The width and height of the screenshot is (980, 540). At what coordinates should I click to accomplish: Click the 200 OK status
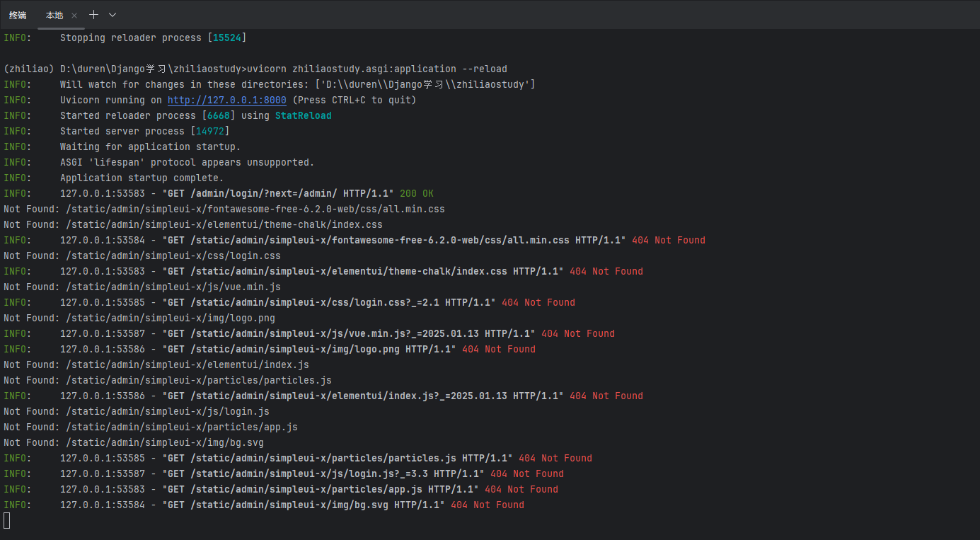click(x=417, y=193)
